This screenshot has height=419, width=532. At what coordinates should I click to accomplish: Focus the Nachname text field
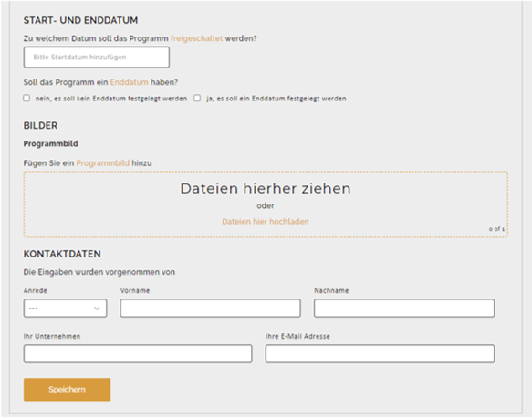coord(404,308)
